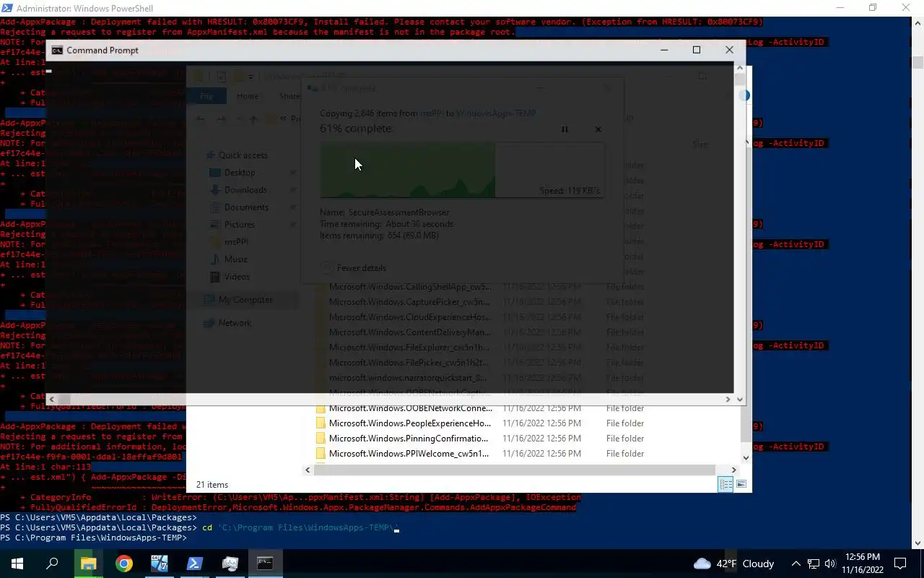
Task: Open the notification center icon
Action: pos(900,564)
